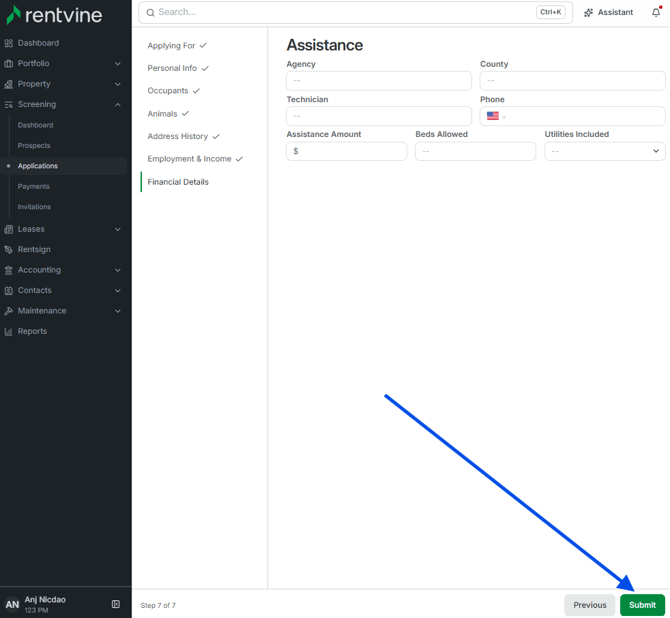Screen dimensions: 670x618
Task: Open Dashboard from the sidebar
Action: click(38, 43)
